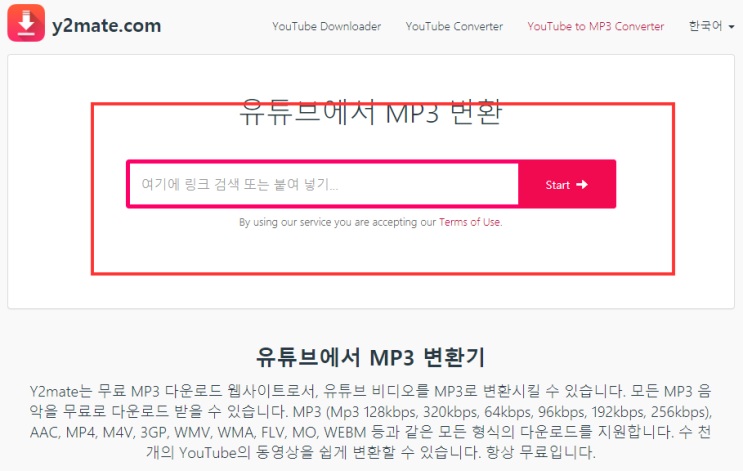Select YouTube to MP3 Converter tab
The width and height of the screenshot is (743, 471).
(596, 27)
